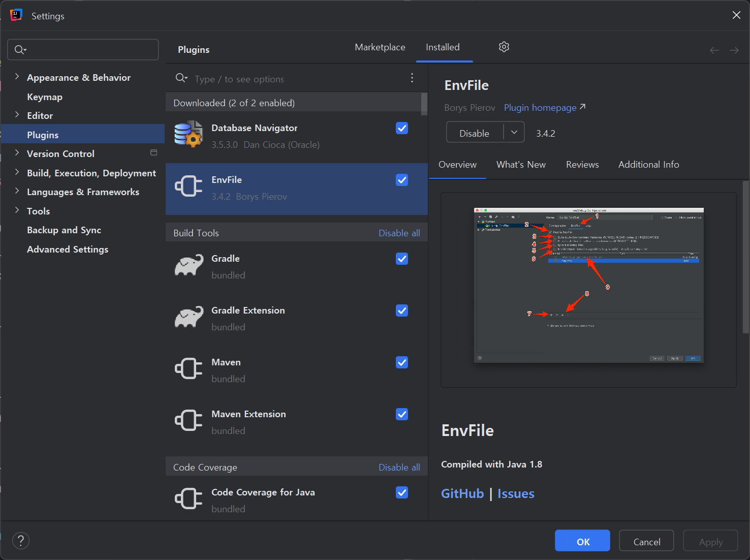Toggle the Maven plugin checkbox
This screenshot has width=750, height=560.
coord(402,362)
